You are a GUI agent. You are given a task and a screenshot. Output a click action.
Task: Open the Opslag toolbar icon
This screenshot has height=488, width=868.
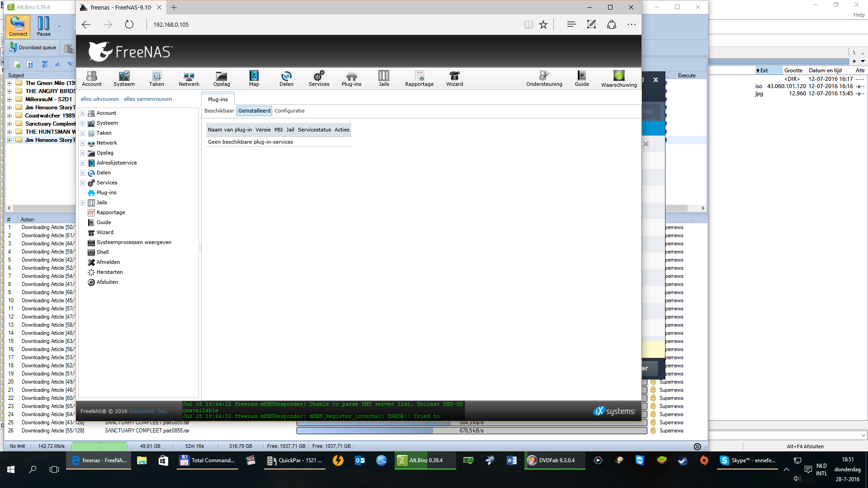[x=222, y=78]
